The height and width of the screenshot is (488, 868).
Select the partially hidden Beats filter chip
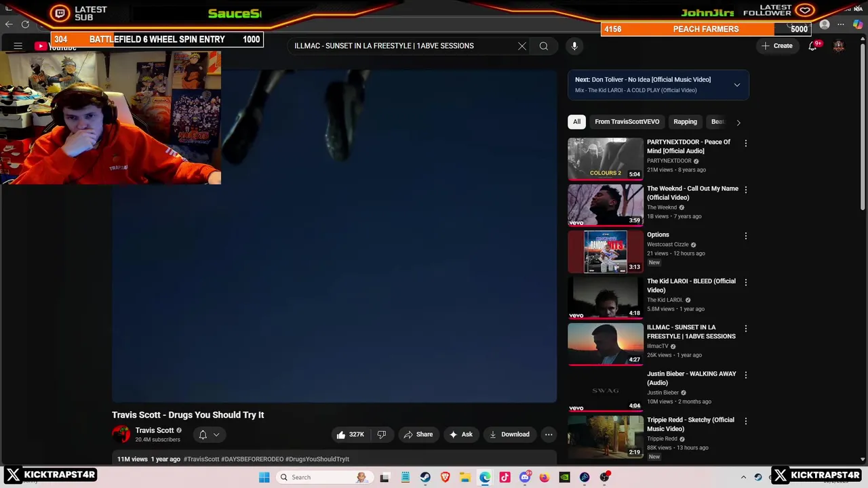(717, 122)
